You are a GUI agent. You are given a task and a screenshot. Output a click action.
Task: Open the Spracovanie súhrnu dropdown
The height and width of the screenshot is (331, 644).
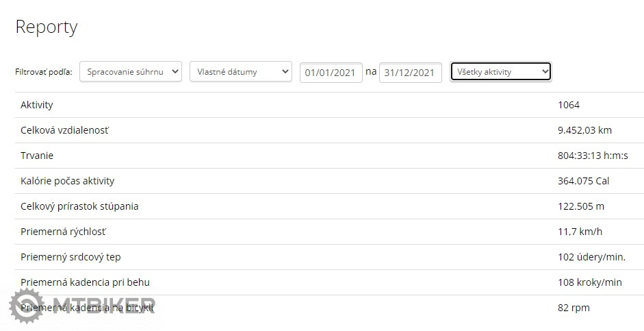point(130,71)
